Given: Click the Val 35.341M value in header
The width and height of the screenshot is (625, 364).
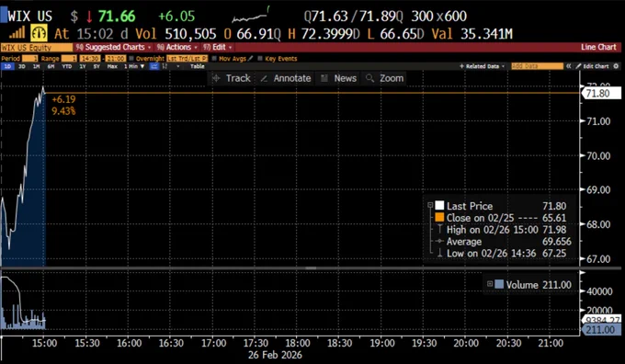Looking at the screenshot, I should pos(472,34).
